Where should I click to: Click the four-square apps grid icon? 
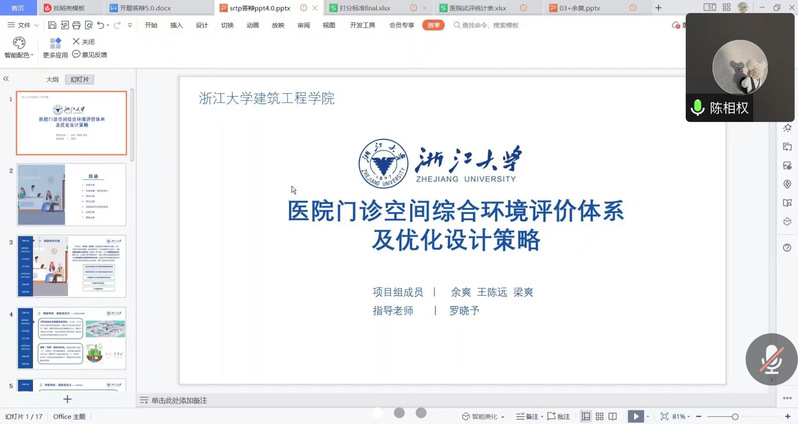[726, 7]
